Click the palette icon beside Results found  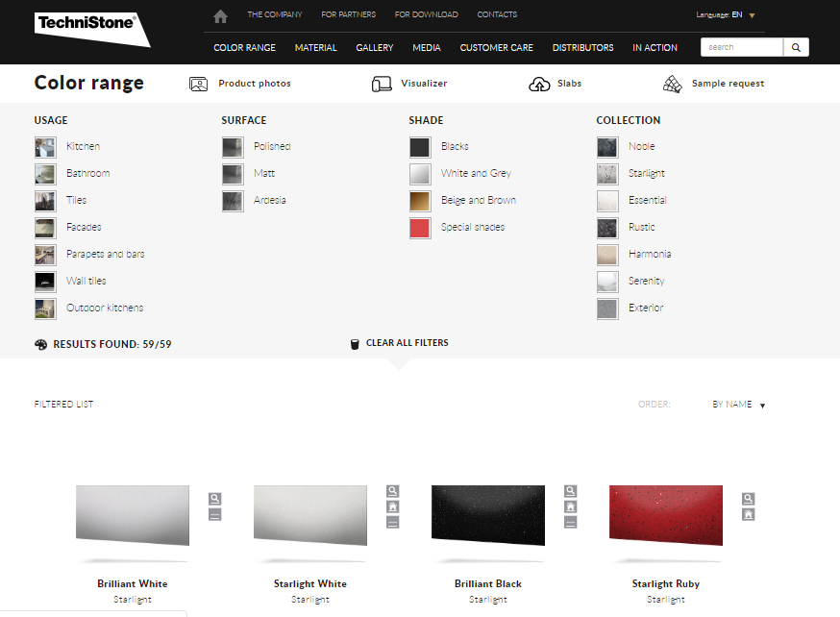click(x=40, y=344)
